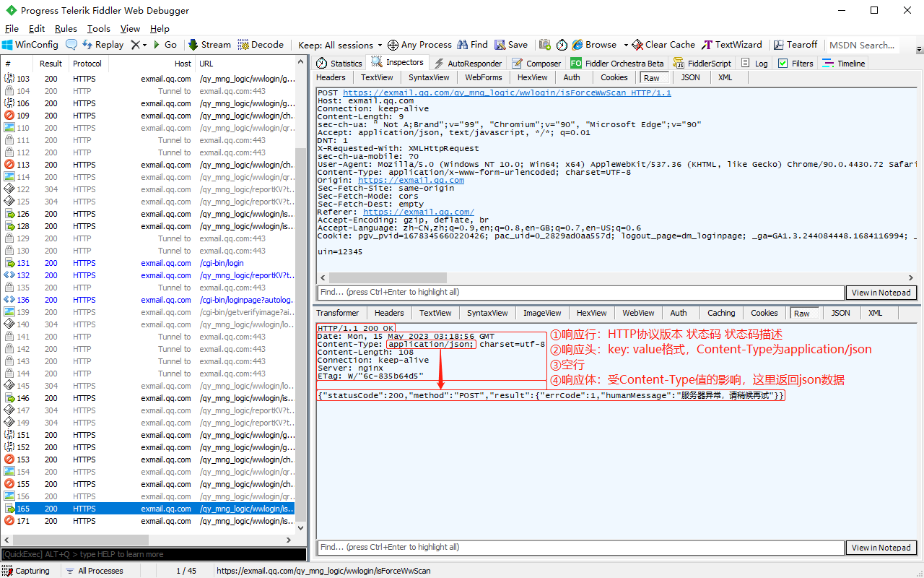Save sessions using toolbar Save
Image resolution: width=924 pixels, height=578 pixels.
[511, 45]
